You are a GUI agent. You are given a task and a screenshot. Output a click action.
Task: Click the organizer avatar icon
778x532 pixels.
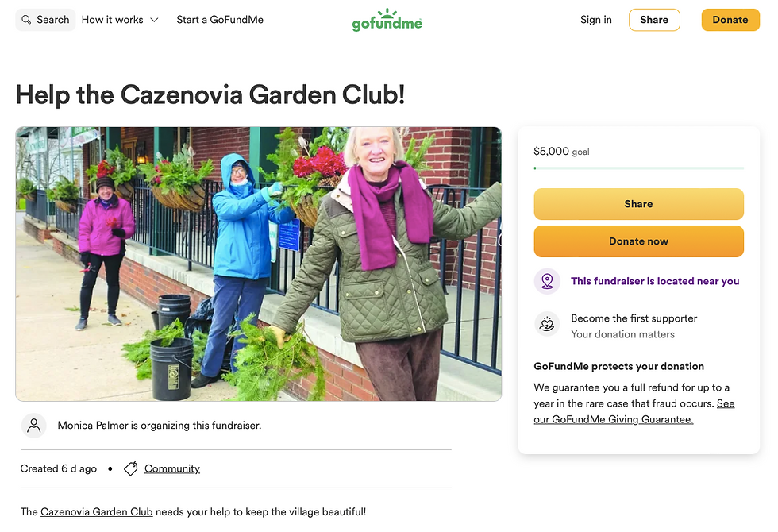coord(33,426)
